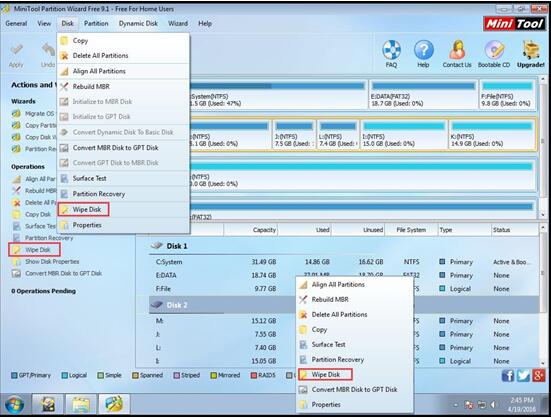
Task: Click the Capacity column header
Action: tap(251, 230)
